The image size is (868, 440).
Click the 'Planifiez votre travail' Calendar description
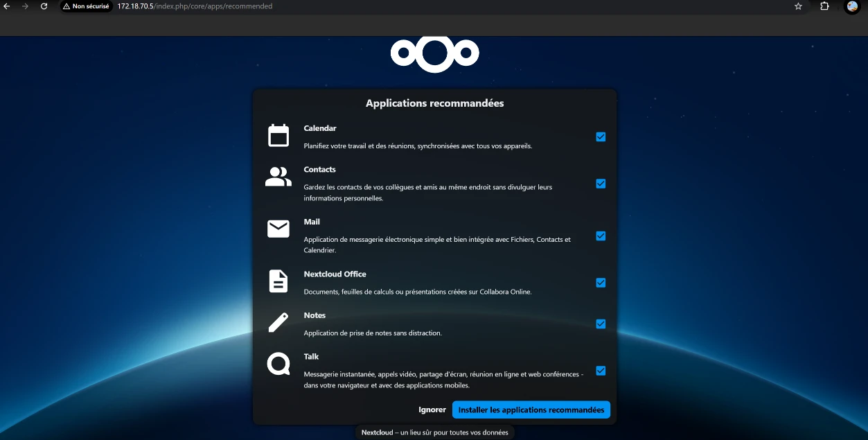pos(418,146)
